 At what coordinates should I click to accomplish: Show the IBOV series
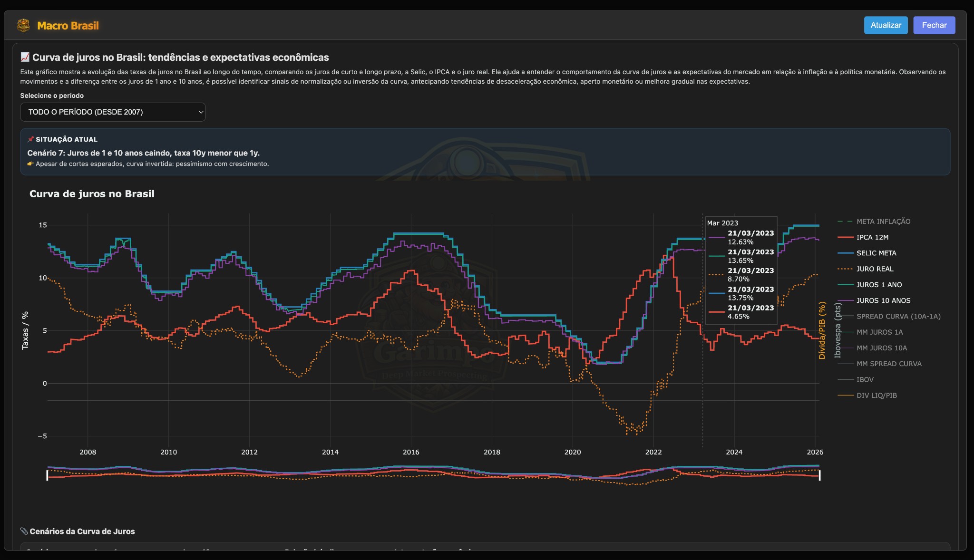(x=865, y=379)
